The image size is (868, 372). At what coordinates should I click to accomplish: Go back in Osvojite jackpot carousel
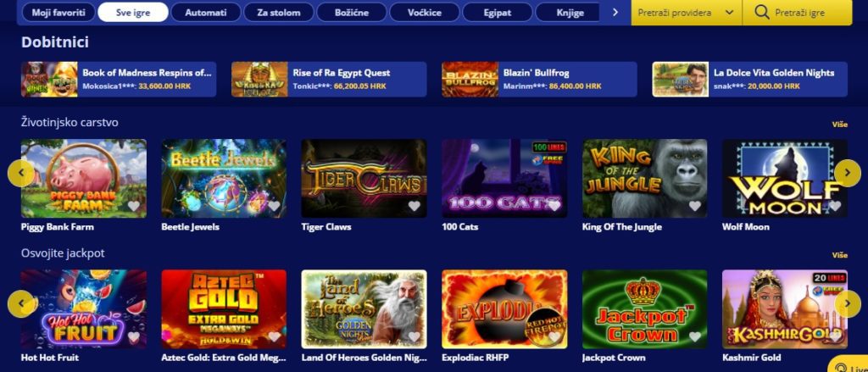[x=21, y=304]
